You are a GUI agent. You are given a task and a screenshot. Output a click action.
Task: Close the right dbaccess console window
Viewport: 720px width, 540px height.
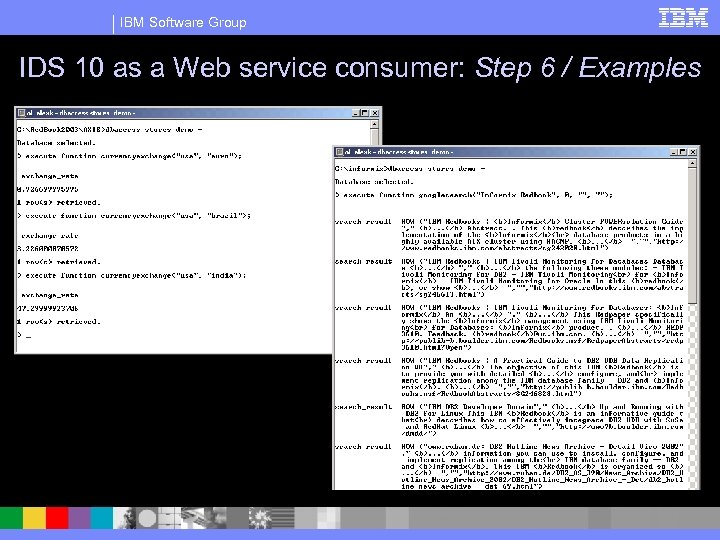pyautogui.click(x=693, y=152)
